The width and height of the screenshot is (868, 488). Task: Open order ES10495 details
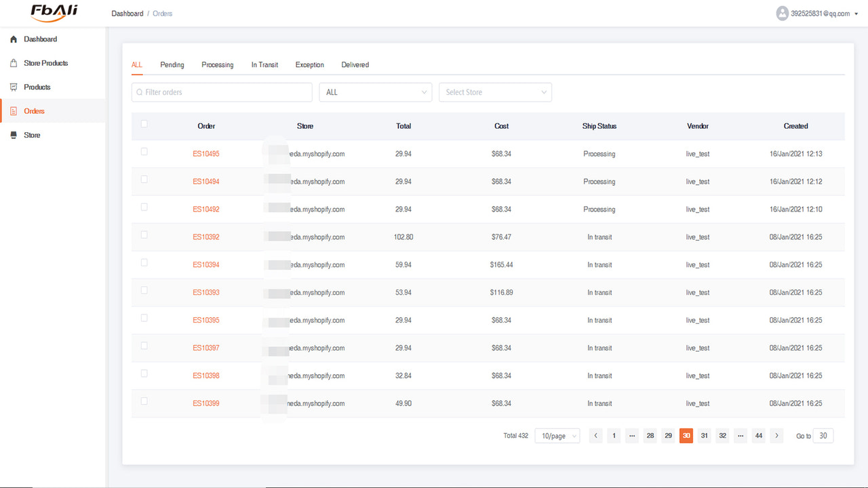(x=206, y=153)
